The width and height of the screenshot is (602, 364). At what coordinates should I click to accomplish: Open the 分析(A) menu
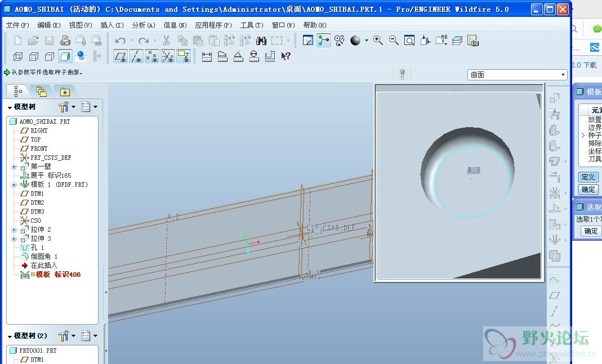point(143,25)
